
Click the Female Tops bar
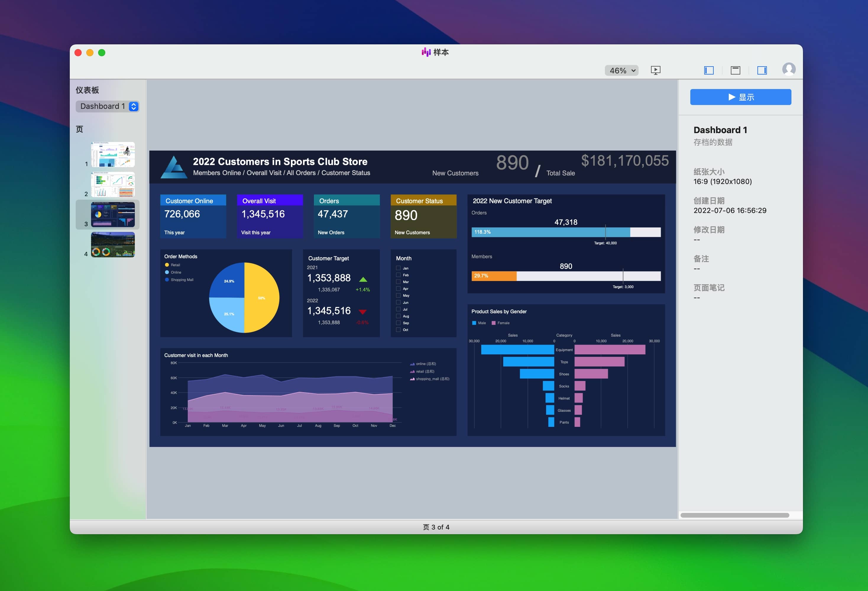coord(600,362)
